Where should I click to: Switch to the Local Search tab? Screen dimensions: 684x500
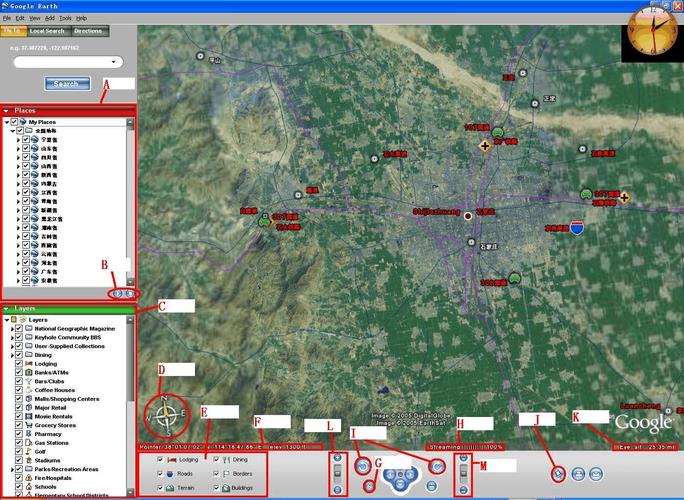(47, 31)
